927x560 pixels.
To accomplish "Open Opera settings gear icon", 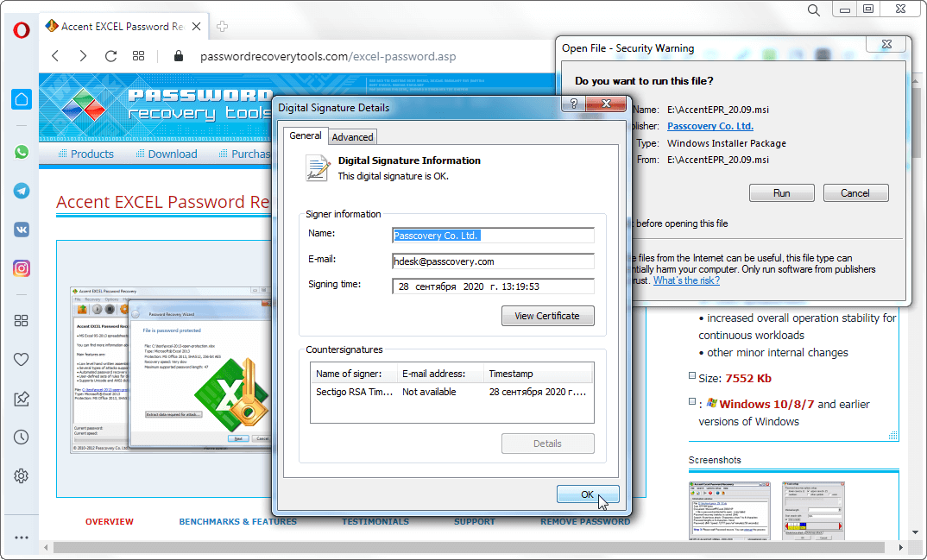I will click(22, 476).
